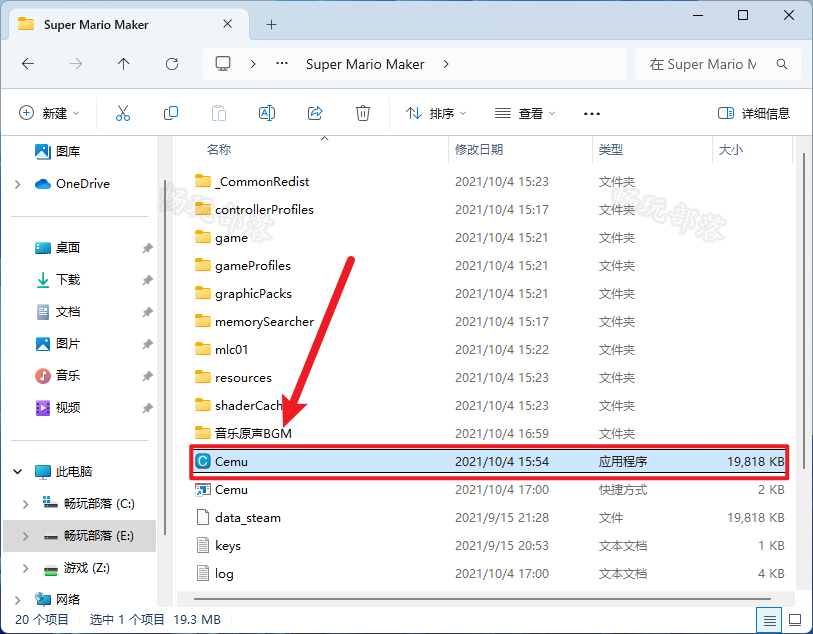Click the Copy icon in toolbar
Image resolution: width=813 pixels, height=634 pixels.
tap(171, 113)
